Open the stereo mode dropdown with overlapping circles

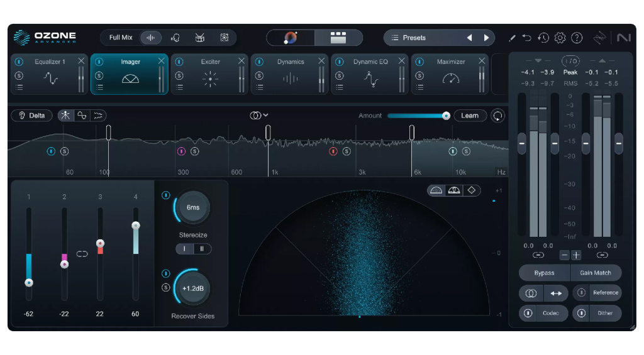(258, 116)
